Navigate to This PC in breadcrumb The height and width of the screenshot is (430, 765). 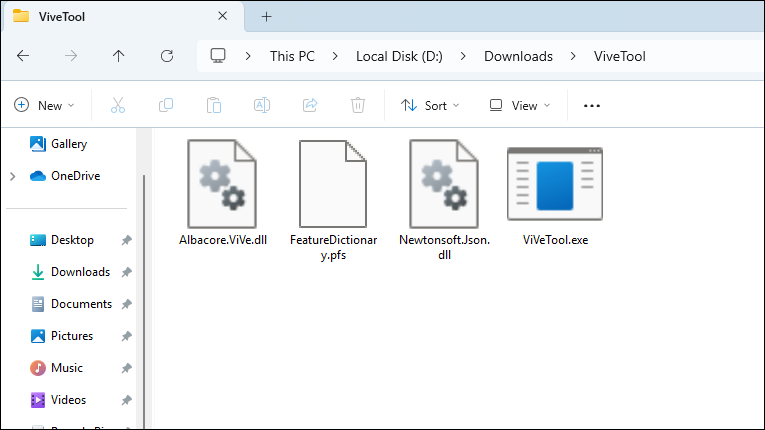pos(292,56)
